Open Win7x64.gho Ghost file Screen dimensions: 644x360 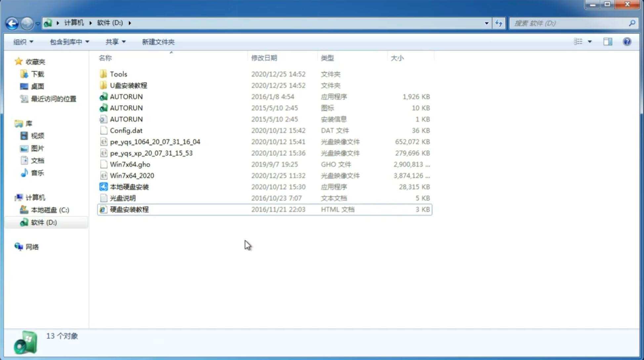pyautogui.click(x=130, y=164)
